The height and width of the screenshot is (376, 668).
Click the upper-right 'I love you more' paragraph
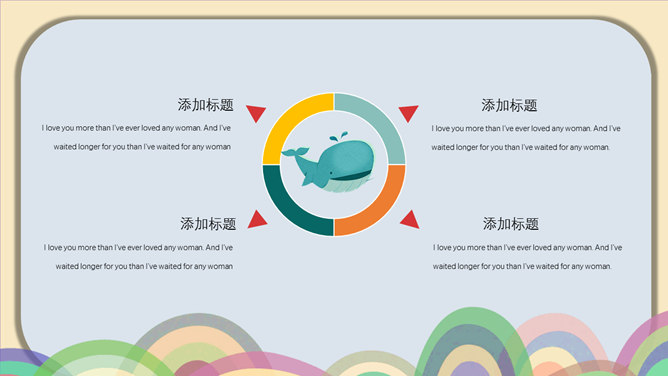click(526, 138)
